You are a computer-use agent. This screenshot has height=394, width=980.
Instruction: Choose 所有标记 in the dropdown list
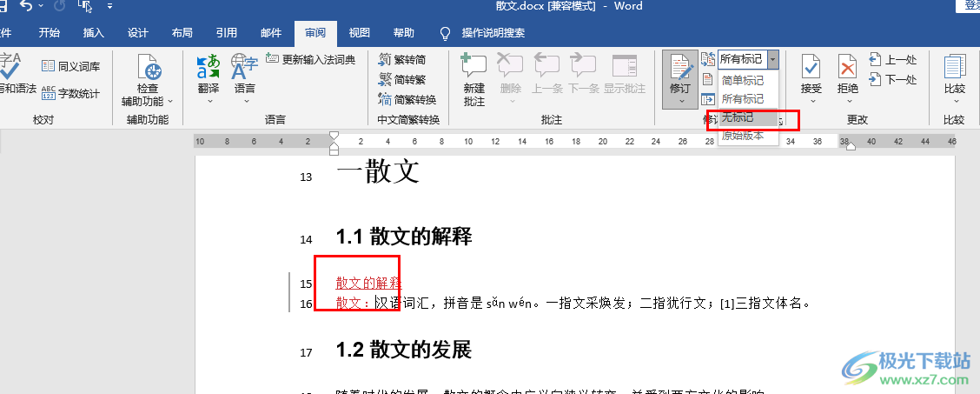pyautogui.click(x=748, y=99)
